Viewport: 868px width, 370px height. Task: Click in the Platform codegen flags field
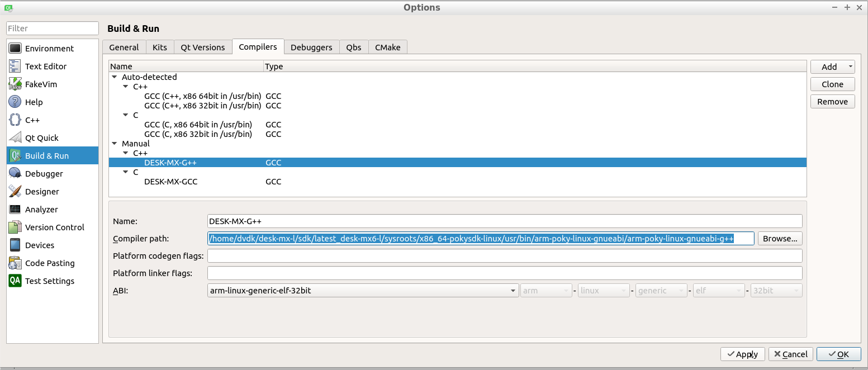(x=504, y=256)
